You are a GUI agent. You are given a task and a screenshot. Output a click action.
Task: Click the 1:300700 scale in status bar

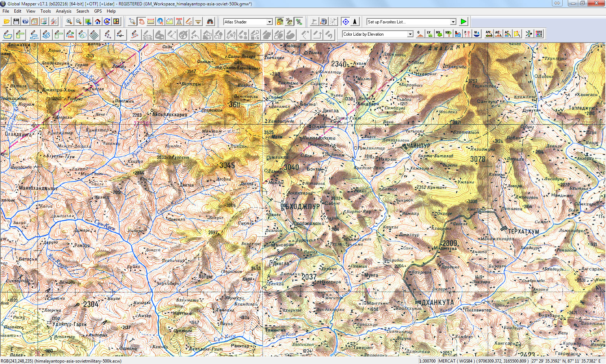pos(428,361)
